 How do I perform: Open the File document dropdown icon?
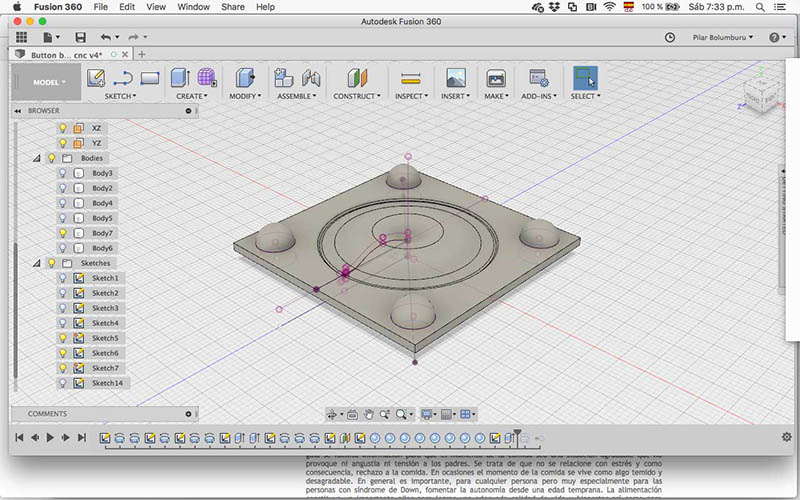coord(51,37)
